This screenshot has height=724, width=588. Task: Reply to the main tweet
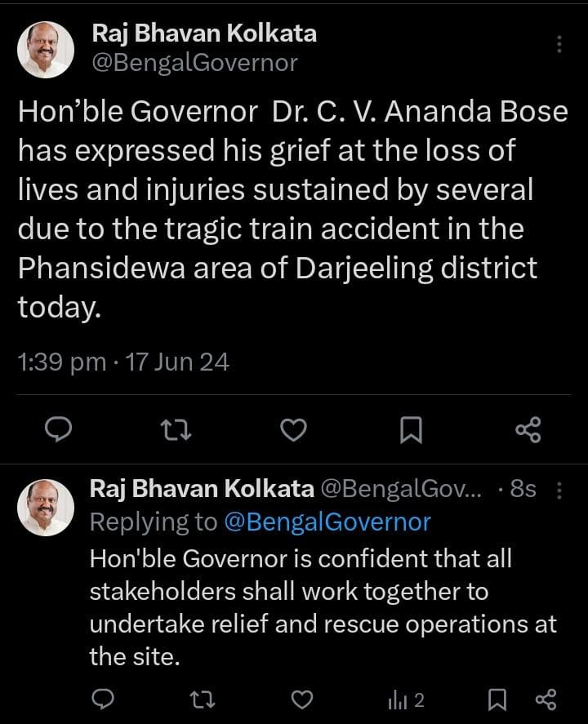pyautogui.click(x=58, y=429)
